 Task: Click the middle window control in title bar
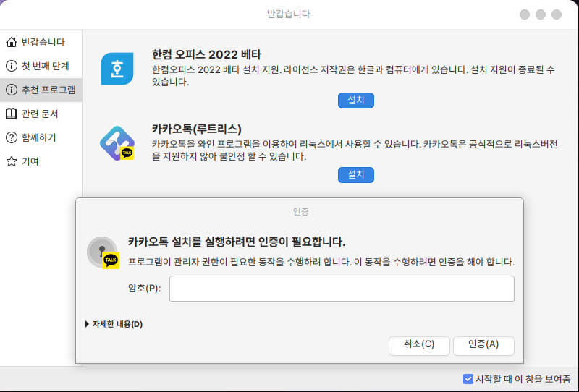click(x=541, y=14)
